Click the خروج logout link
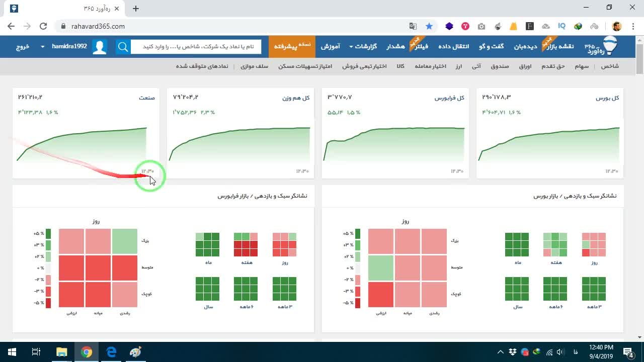644x362 pixels. tap(23, 46)
